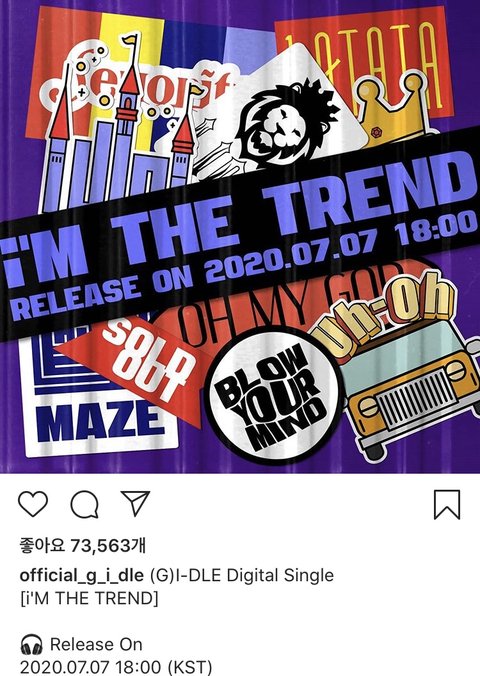Tap the LATATA sticker on the poster
The image size is (480, 676).
click(x=363, y=65)
